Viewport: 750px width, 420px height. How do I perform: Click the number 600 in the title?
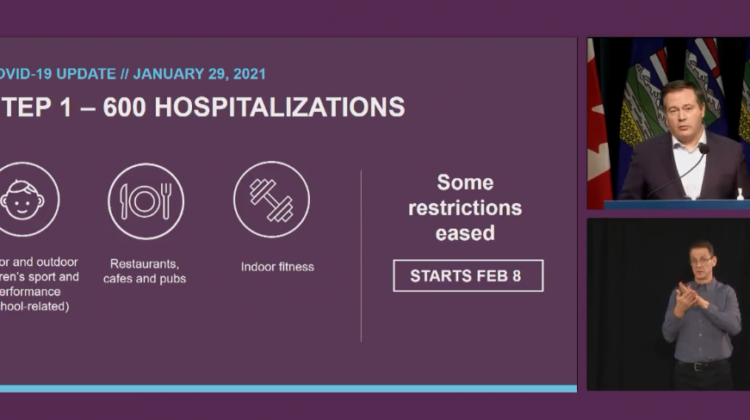click(124, 107)
